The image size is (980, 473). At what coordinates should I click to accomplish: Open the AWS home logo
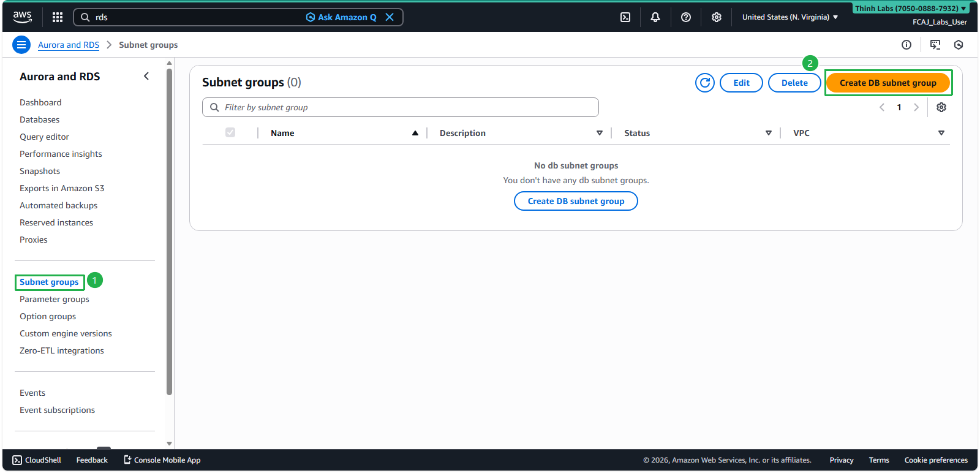[23, 17]
